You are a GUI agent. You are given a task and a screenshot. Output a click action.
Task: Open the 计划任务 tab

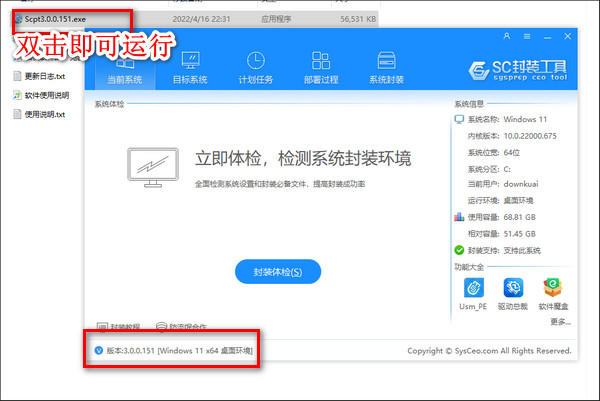click(x=256, y=69)
